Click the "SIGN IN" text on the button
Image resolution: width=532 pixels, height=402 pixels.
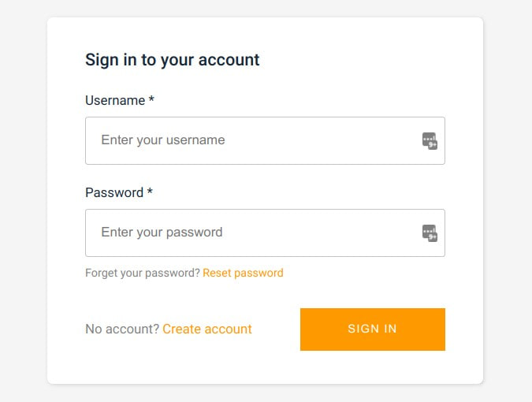pyautogui.click(x=372, y=329)
